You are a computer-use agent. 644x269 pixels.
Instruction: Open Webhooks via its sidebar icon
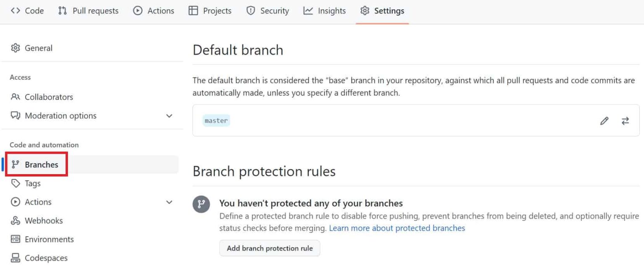[x=16, y=220]
